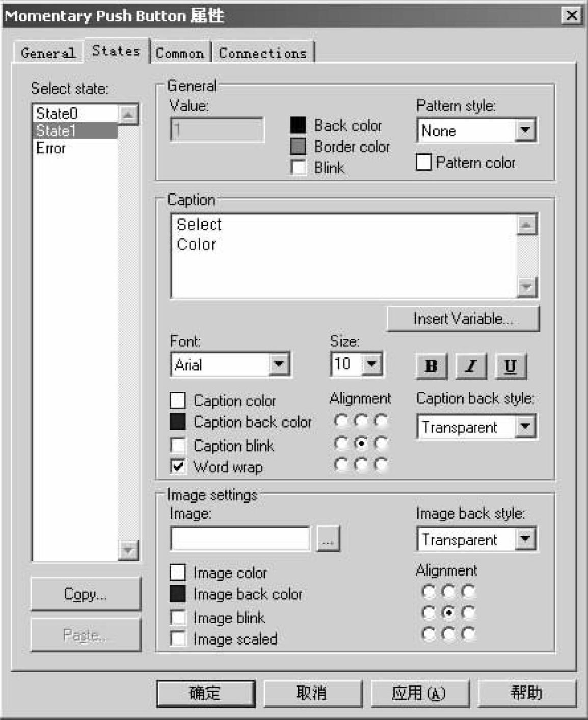Screen dimensions: 588x720
Task: Toggle Bold caption formatting
Action: [x=431, y=366]
